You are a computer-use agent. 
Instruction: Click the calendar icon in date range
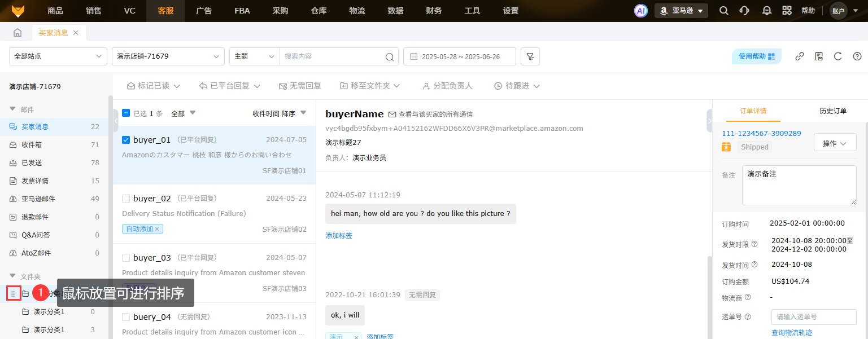tap(413, 56)
